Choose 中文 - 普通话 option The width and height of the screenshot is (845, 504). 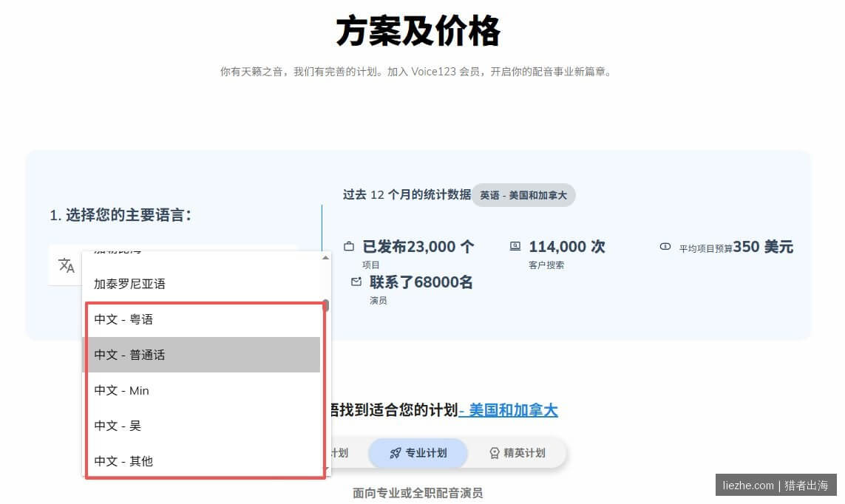tap(202, 355)
